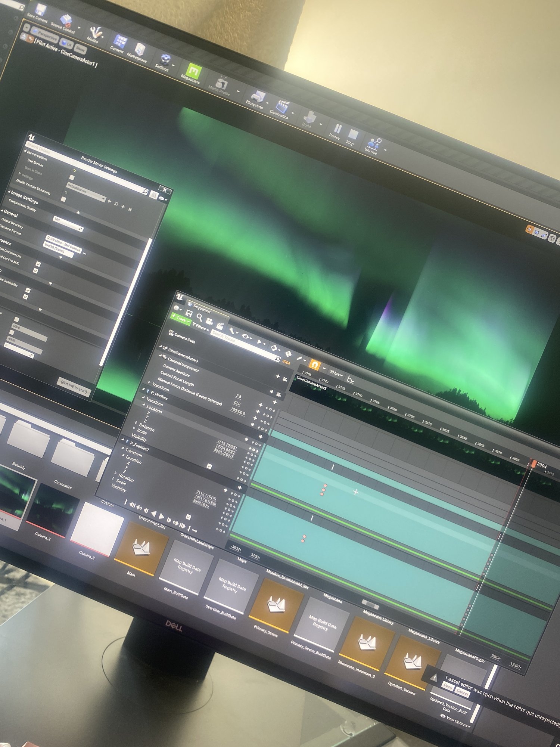Stop the play-in-editor session
The width and height of the screenshot is (560, 747).
353,134
